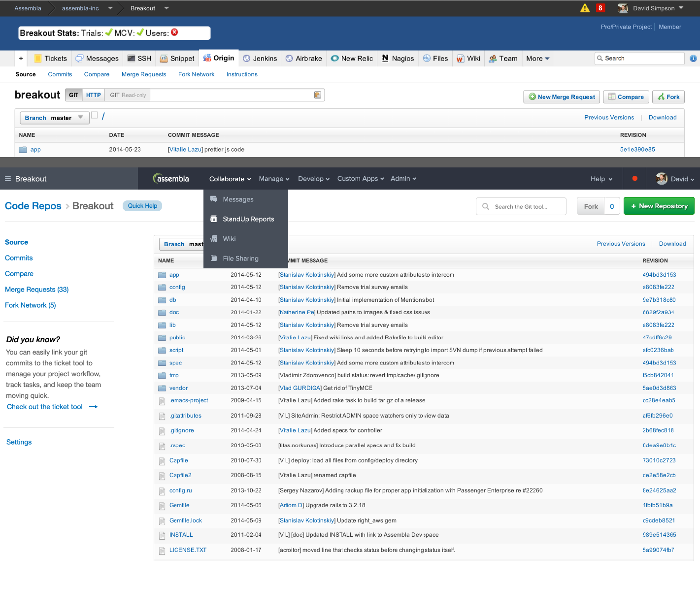The image size is (700, 616).
Task: Click the yellow warning triangle icon
Action: pos(585,8)
